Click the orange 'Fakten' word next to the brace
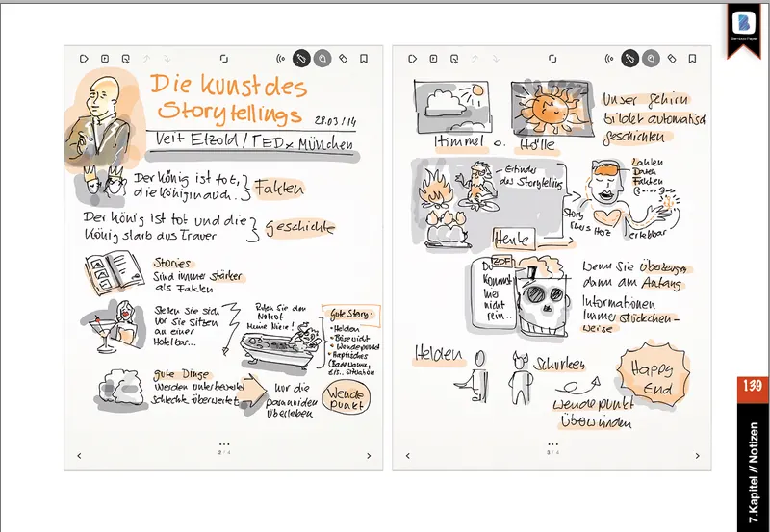This screenshot has height=532, width=770. 278,188
